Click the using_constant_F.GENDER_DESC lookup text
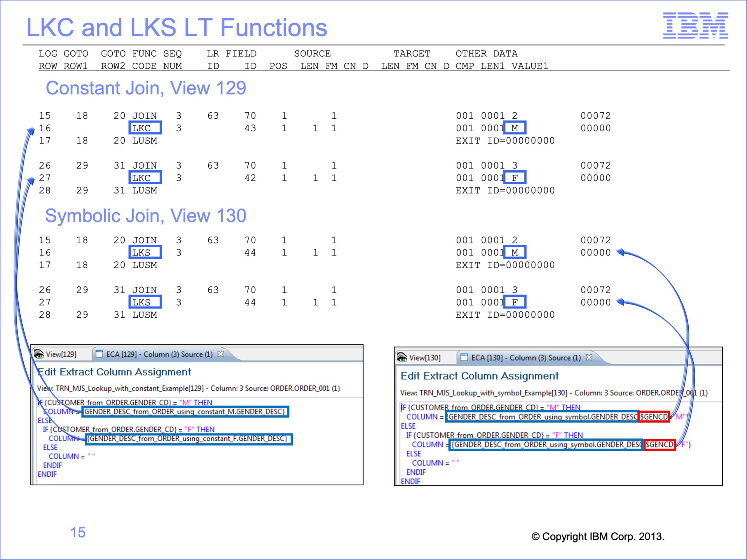 click(189, 439)
